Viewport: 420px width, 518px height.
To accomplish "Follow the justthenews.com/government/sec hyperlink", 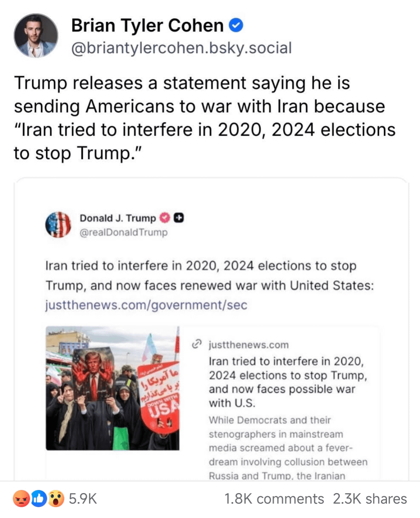I will (146, 305).
